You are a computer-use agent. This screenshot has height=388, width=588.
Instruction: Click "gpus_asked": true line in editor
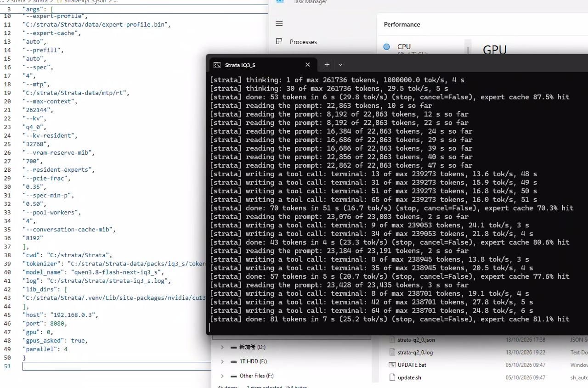pos(55,341)
